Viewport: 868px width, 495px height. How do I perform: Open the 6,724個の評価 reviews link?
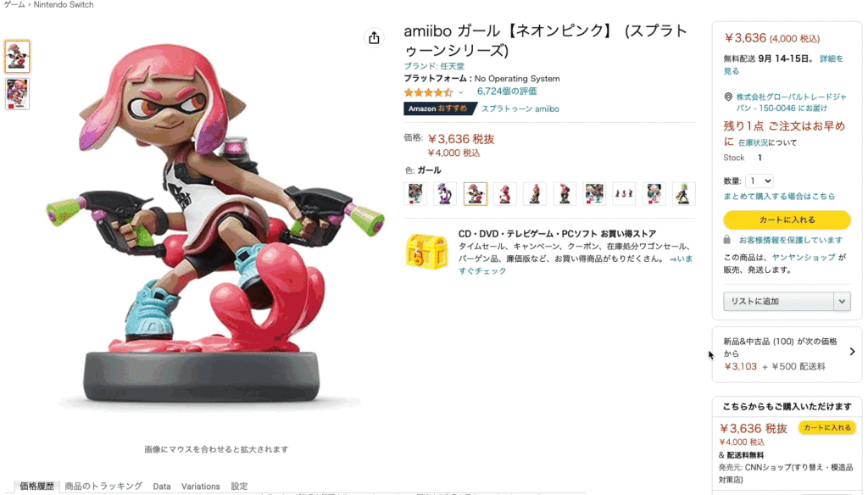[x=507, y=92]
